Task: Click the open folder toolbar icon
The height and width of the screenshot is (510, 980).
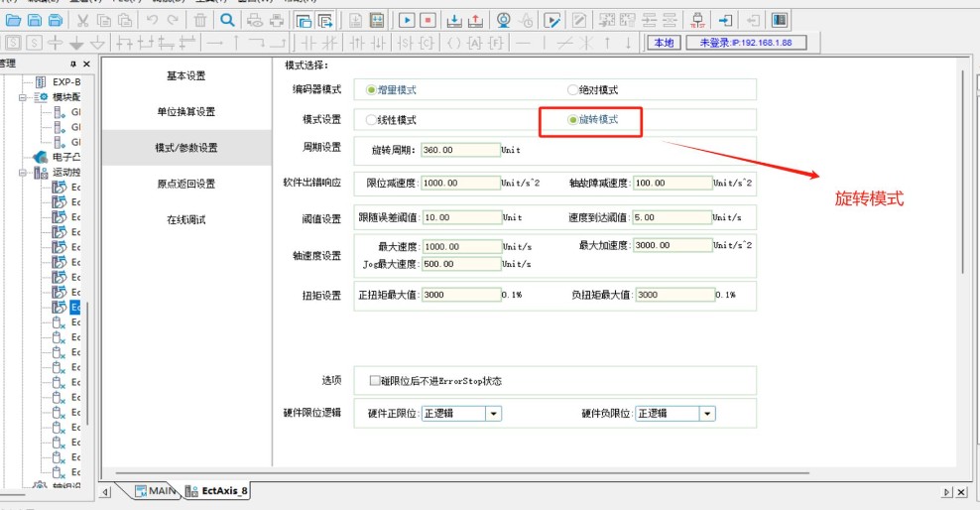Action: click(x=14, y=20)
